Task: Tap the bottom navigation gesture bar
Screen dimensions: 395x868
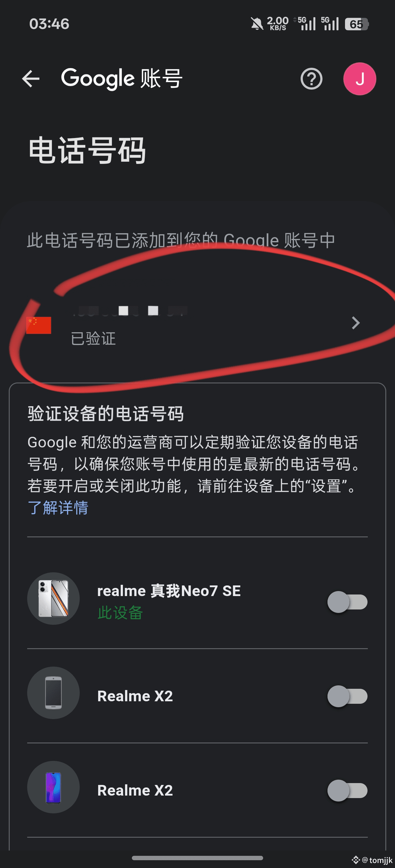Action: [197, 858]
